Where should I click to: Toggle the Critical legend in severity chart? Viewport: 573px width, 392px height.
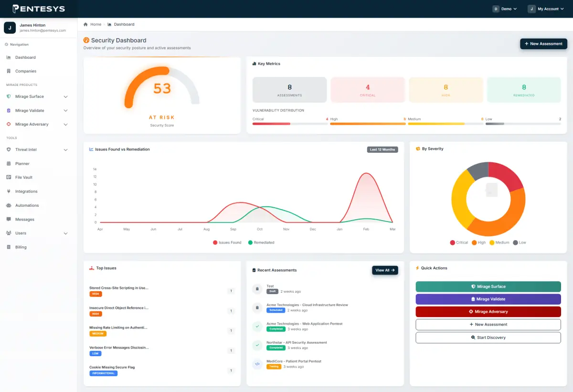[459, 243]
